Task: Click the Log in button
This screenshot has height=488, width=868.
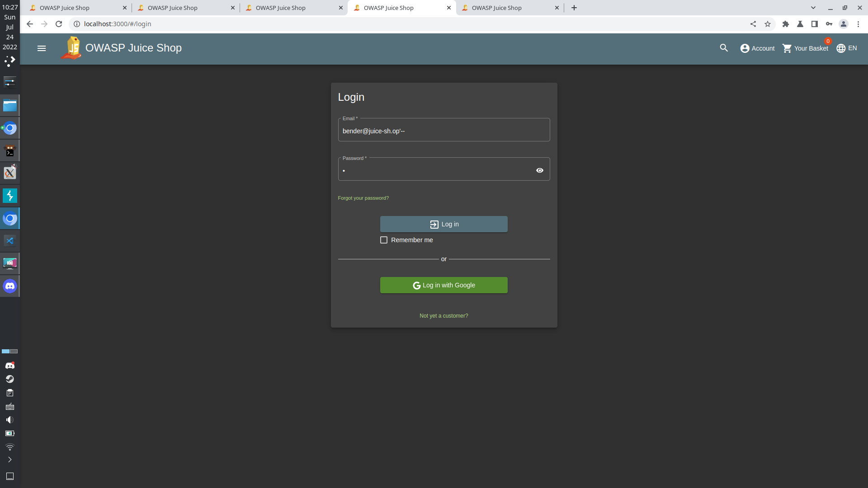Action: coord(444,224)
